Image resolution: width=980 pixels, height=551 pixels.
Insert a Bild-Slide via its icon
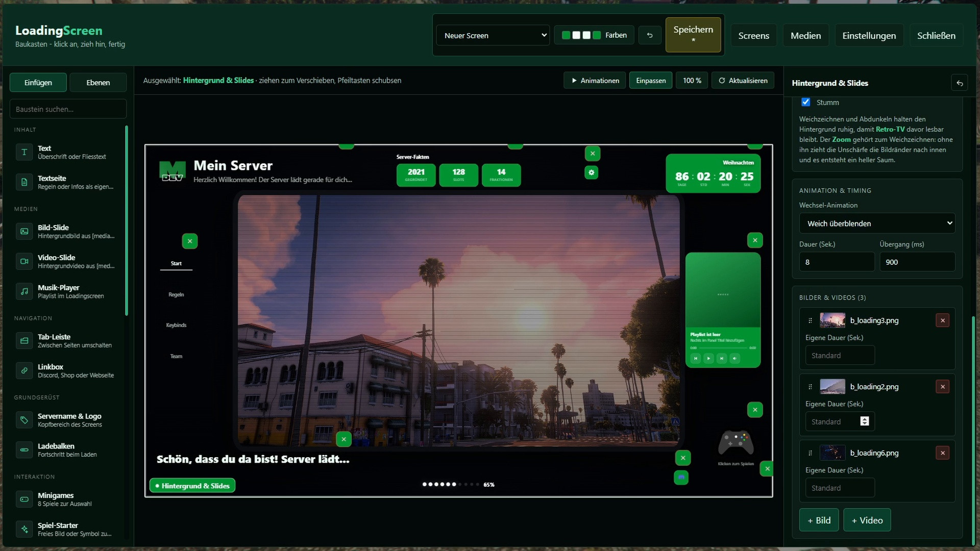24,231
